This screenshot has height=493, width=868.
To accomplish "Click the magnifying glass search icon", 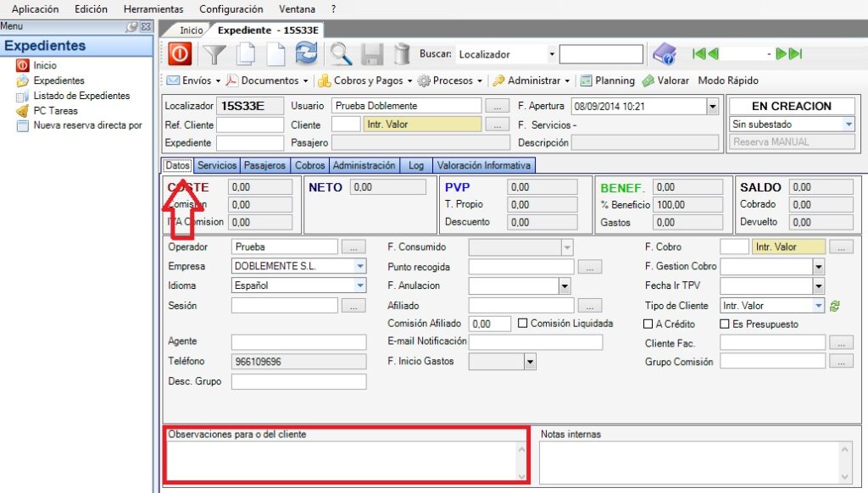I will [x=341, y=54].
